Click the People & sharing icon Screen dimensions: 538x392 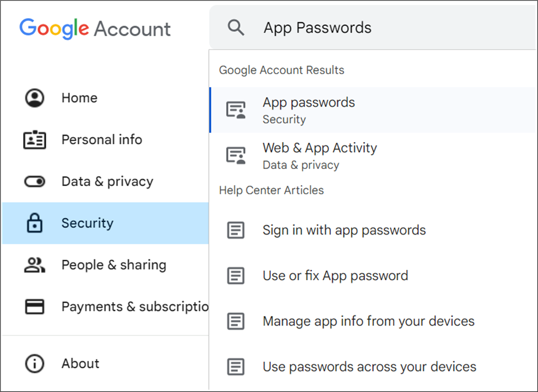tap(35, 265)
